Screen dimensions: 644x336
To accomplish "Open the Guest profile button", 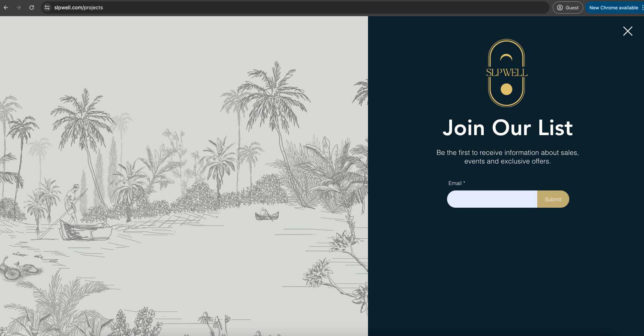I will pos(568,8).
